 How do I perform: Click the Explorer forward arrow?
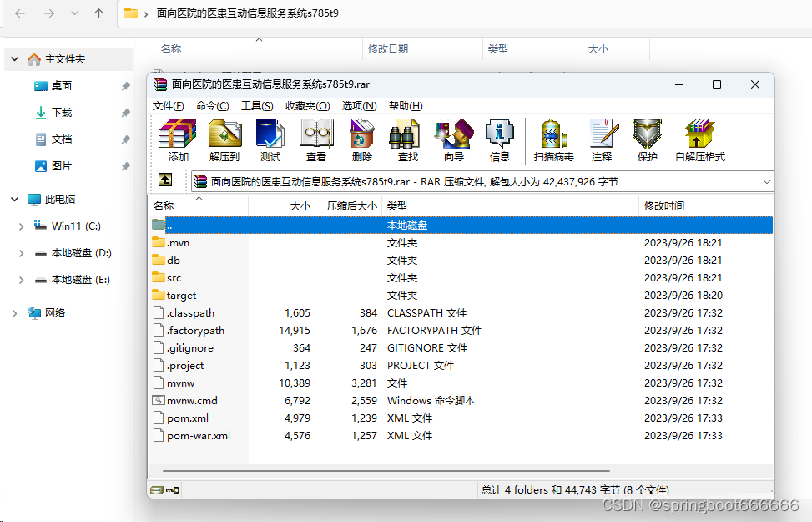point(49,13)
